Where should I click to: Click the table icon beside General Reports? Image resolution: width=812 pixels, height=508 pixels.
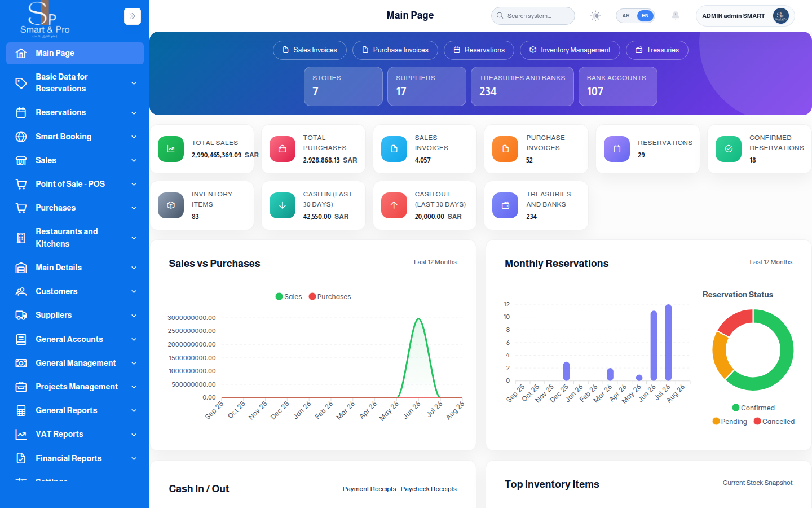21,410
